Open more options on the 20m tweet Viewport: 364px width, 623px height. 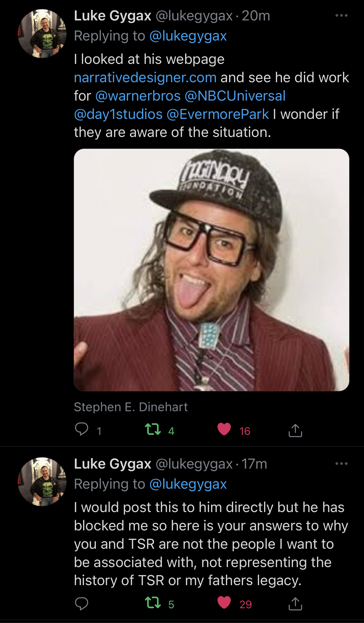click(x=341, y=16)
